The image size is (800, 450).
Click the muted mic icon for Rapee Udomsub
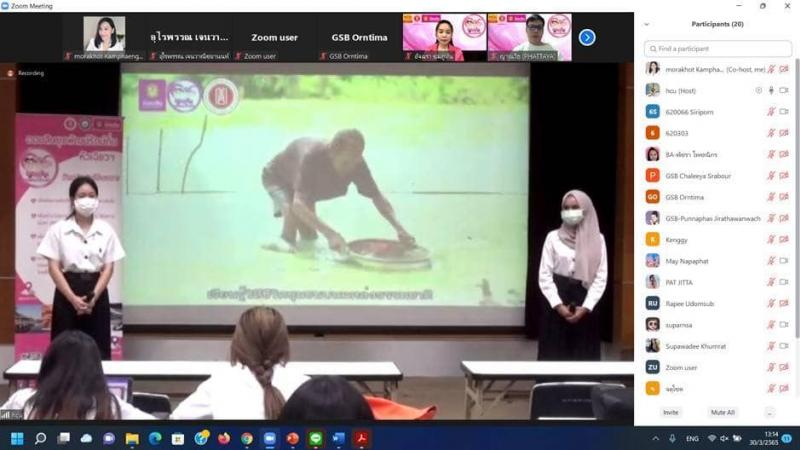pos(771,303)
